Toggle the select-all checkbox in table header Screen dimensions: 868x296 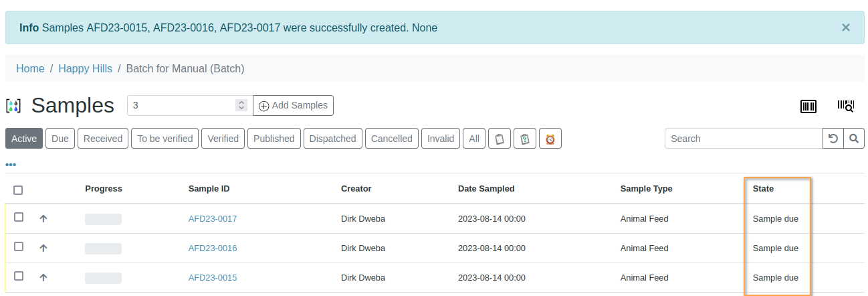(x=18, y=190)
